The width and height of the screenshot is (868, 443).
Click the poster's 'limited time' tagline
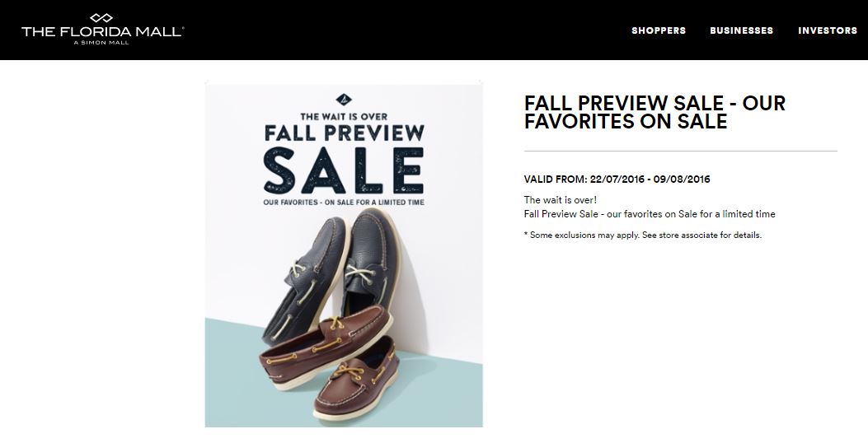click(343, 202)
